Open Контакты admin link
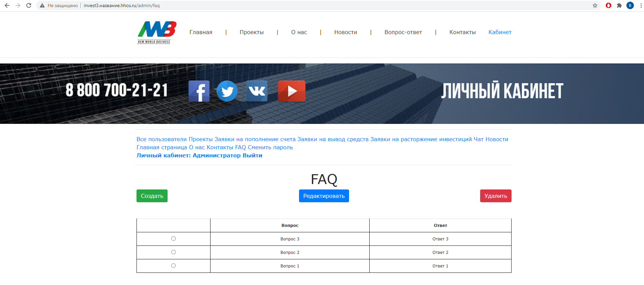Screen dimensions: 644x285 220,147
